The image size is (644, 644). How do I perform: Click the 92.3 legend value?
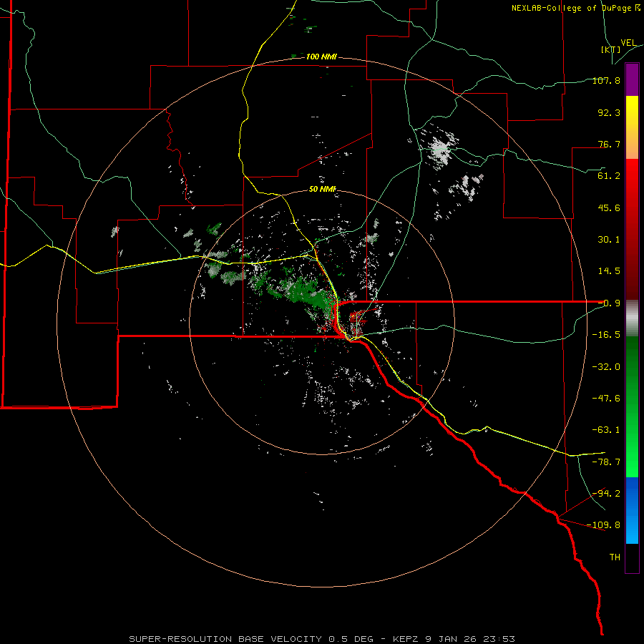pyautogui.click(x=609, y=112)
